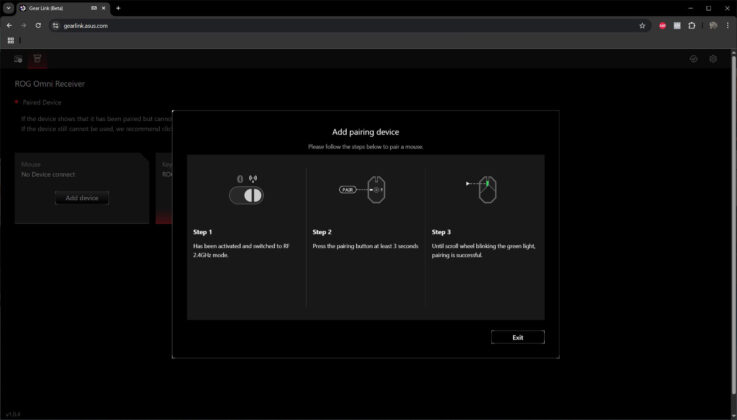Click the browser back arrow
Image resolution: width=737 pixels, height=420 pixels.
coord(9,25)
